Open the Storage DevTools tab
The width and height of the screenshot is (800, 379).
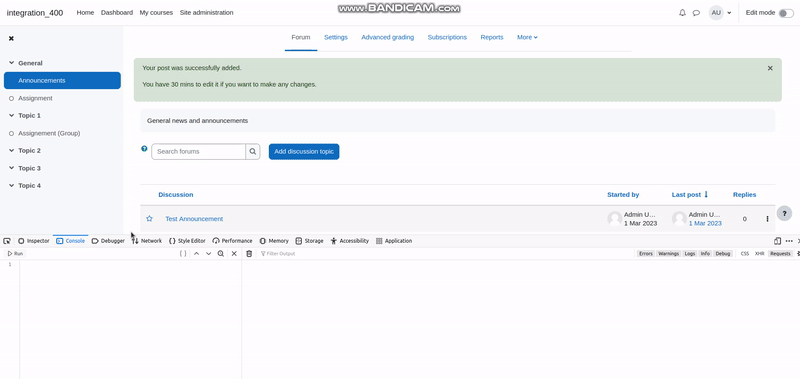(309, 241)
